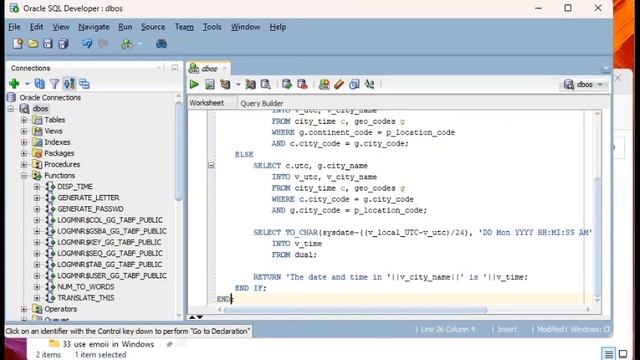Open the dropdown arrow beside SQL Worksheet icon
The width and height of the screenshot is (640, 360).
click(140, 44)
